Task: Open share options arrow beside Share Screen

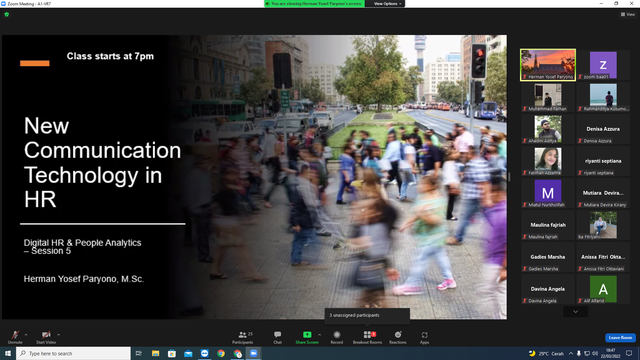Action: tap(320, 335)
